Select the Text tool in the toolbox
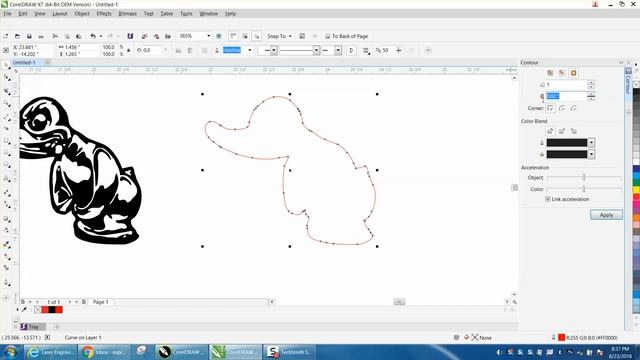 tap(7, 178)
